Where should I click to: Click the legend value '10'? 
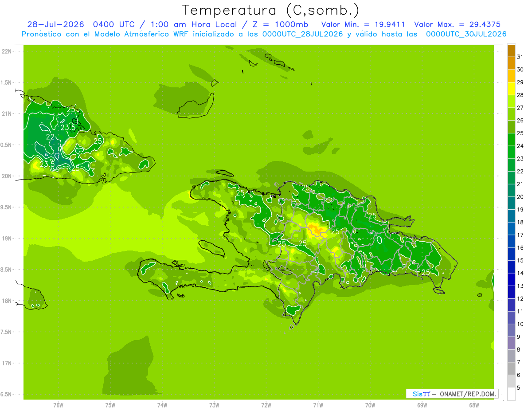click(x=520, y=324)
